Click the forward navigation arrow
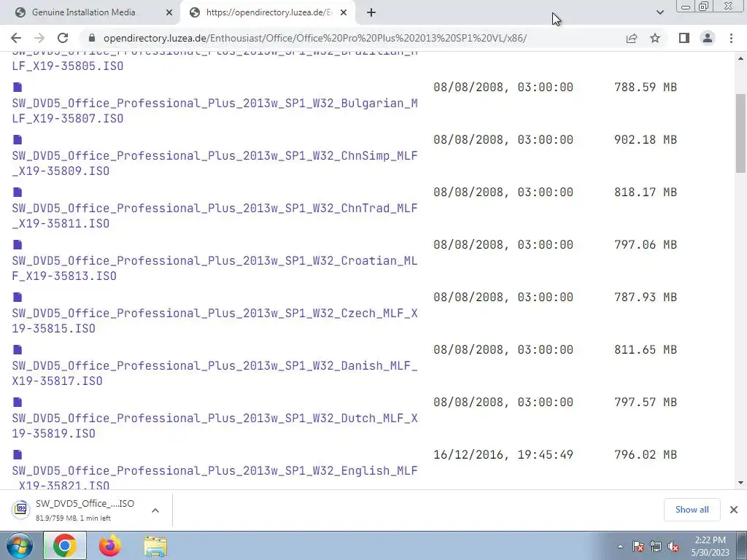 tap(39, 38)
